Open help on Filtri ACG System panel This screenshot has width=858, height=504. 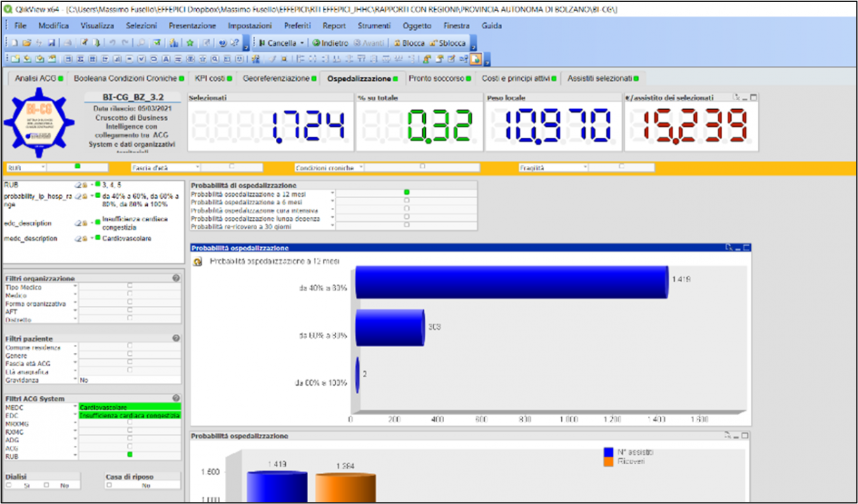point(176,399)
